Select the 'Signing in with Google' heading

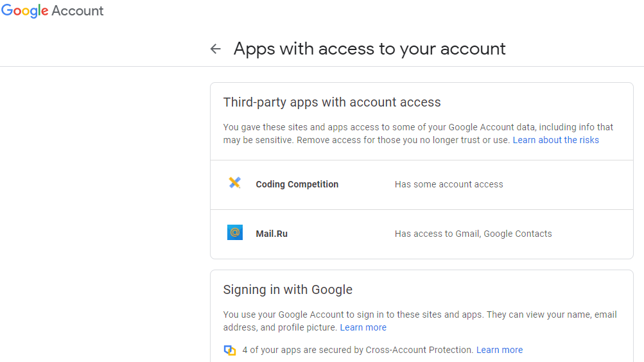(x=288, y=289)
